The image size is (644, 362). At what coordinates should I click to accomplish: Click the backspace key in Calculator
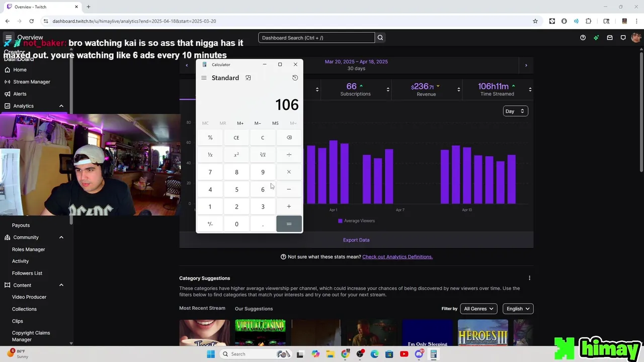click(289, 138)
